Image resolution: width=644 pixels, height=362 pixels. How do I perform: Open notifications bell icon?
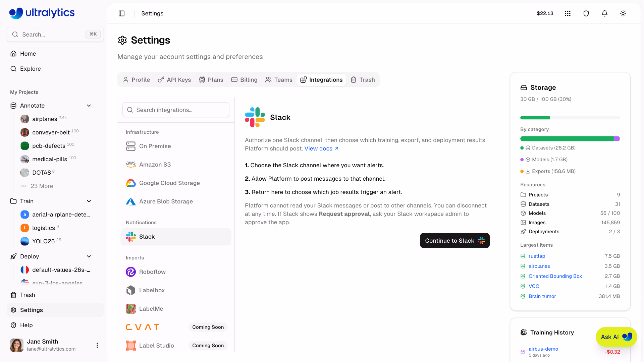[x=604, y=13]
